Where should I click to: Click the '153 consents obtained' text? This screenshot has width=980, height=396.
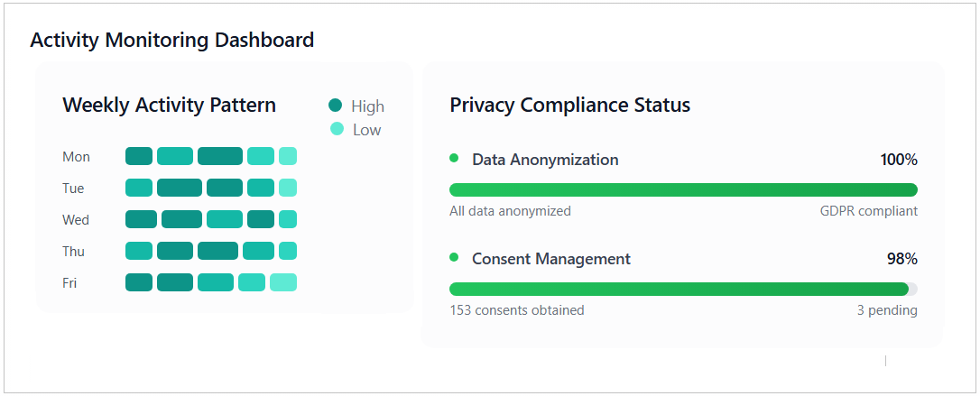click(x=517, y=310)
